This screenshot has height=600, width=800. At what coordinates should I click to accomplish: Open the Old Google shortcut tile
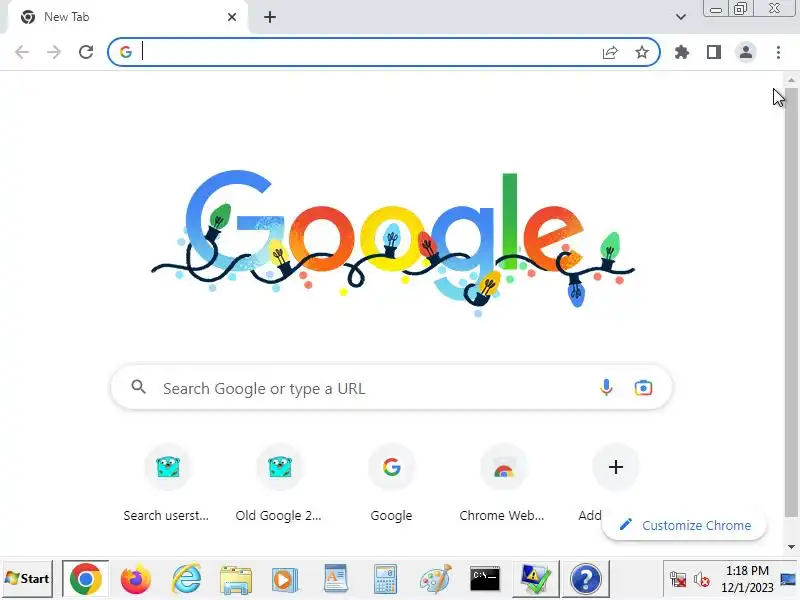pos(280,483)
